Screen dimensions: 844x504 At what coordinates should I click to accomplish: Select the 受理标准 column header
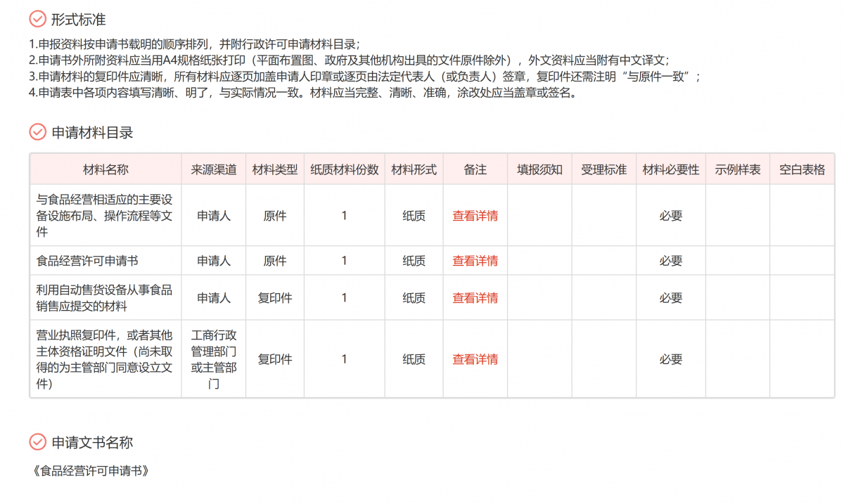[603, 169]
